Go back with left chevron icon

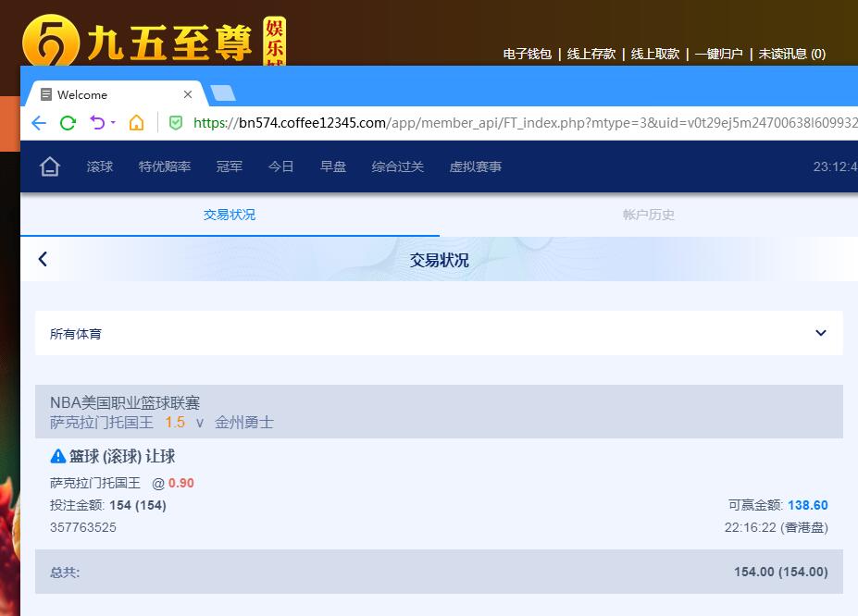(43, 259)
